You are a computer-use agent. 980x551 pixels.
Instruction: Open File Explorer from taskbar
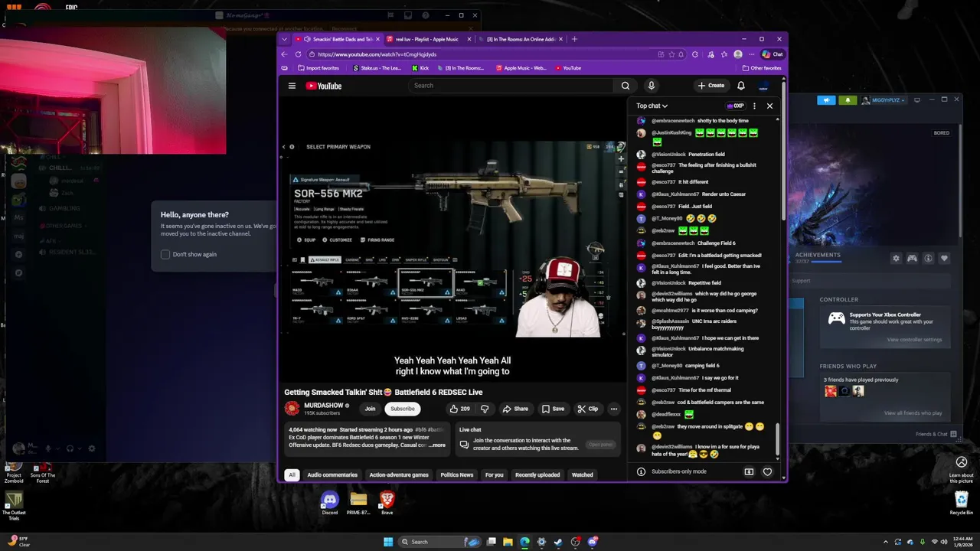coord(508,542)
